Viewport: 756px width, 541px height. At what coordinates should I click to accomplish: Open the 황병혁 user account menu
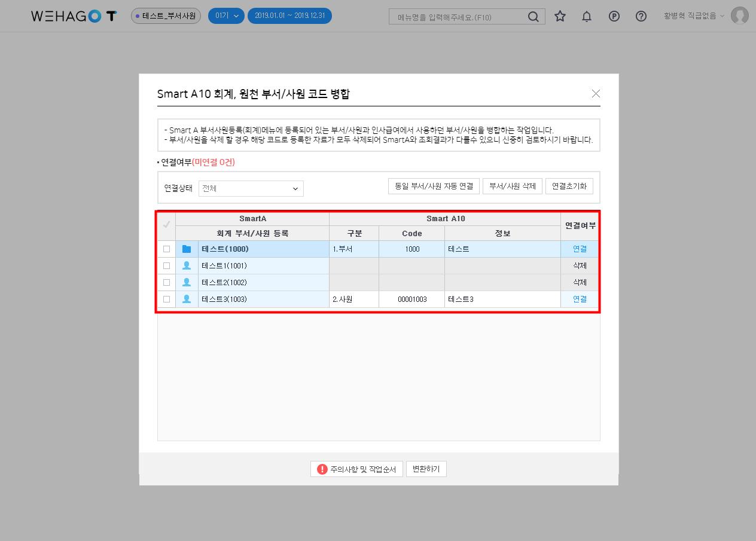coord(693,16)
